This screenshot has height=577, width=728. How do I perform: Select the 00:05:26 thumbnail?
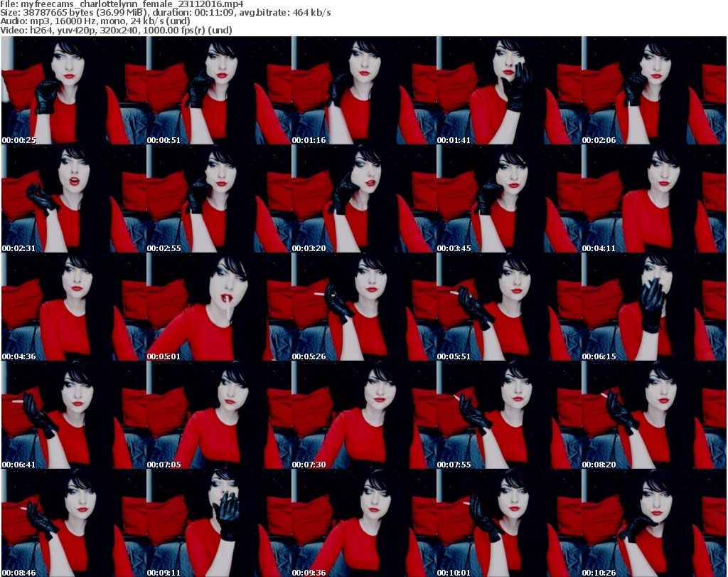click(x=363, y=307)
